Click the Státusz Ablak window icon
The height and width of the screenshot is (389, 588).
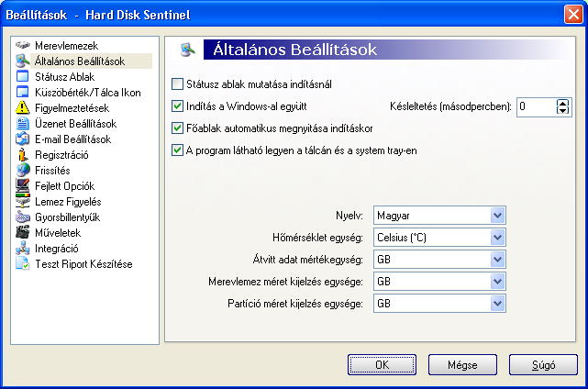[x=23, y=76]
